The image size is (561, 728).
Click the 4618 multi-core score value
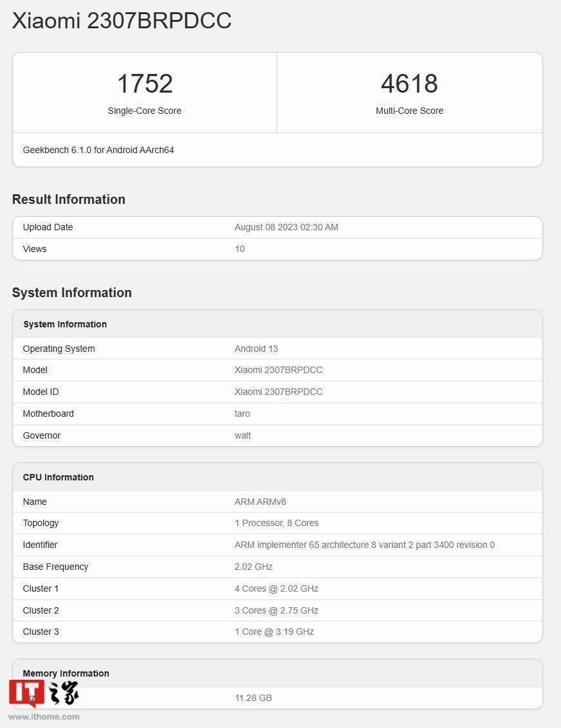click(410, 84)
